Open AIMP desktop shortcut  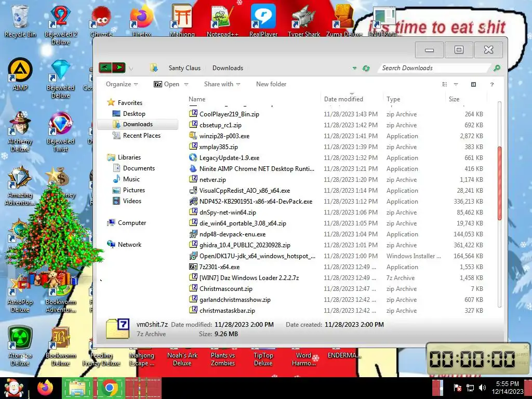(x=20, y=75)
